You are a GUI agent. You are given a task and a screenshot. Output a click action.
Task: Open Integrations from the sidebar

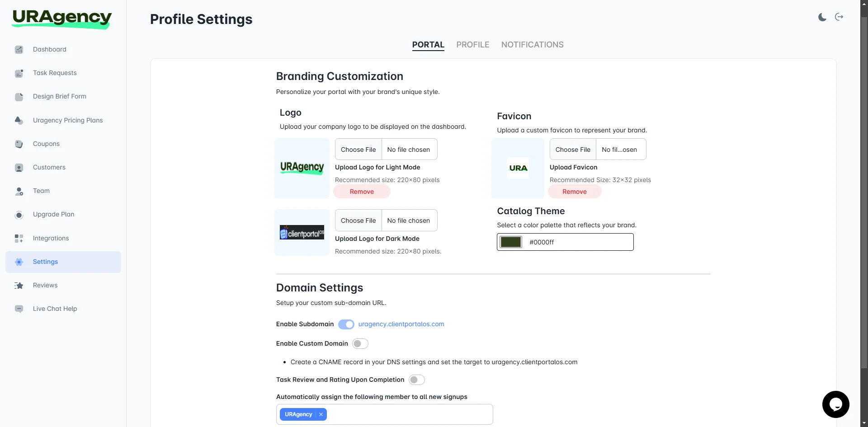50,238
